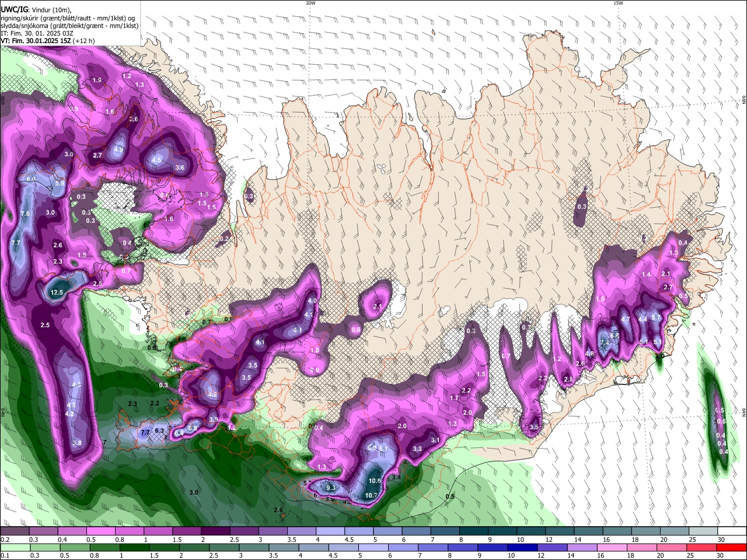Click the bright red swatch labelled 30
The width and height of the screenshot is (747, 560).
click(732, 548)
